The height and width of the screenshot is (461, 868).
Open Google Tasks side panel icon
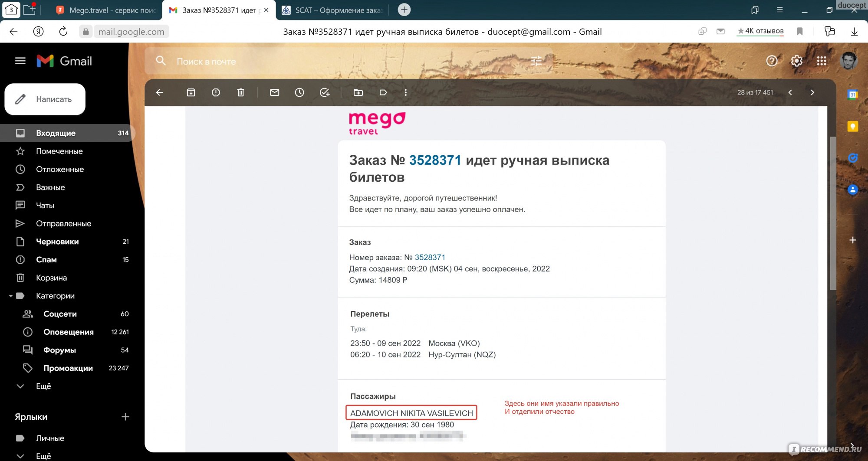pos(853,158)
